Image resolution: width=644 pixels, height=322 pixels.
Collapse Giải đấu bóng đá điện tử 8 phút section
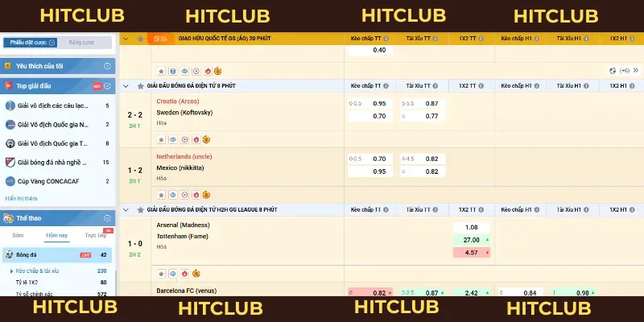tap(126, 86)
